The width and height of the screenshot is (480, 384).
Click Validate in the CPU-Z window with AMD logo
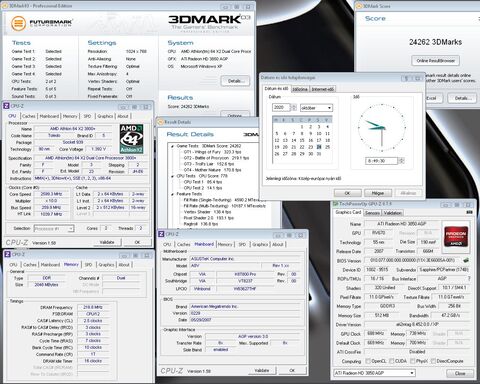(107, 242)
